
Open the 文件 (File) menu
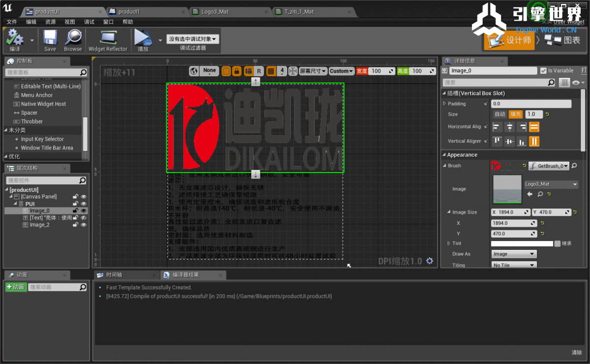[12, 22]
